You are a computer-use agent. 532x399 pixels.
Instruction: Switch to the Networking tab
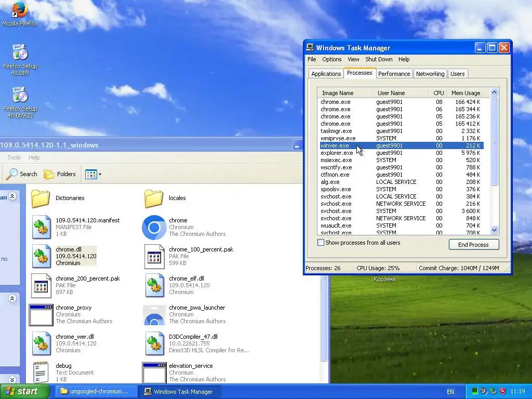pos(430,74)
